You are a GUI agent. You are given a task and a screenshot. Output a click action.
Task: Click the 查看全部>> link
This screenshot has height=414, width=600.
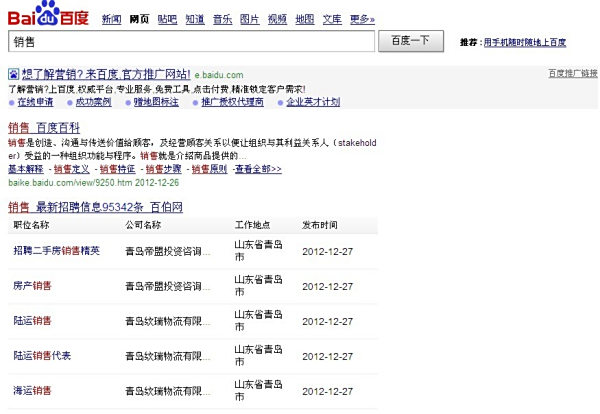point(258,169)
